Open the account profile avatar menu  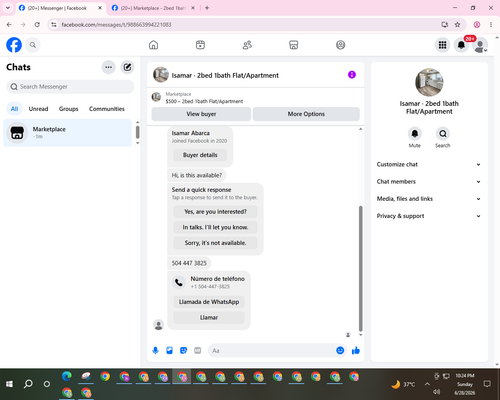tap(480, 45)
